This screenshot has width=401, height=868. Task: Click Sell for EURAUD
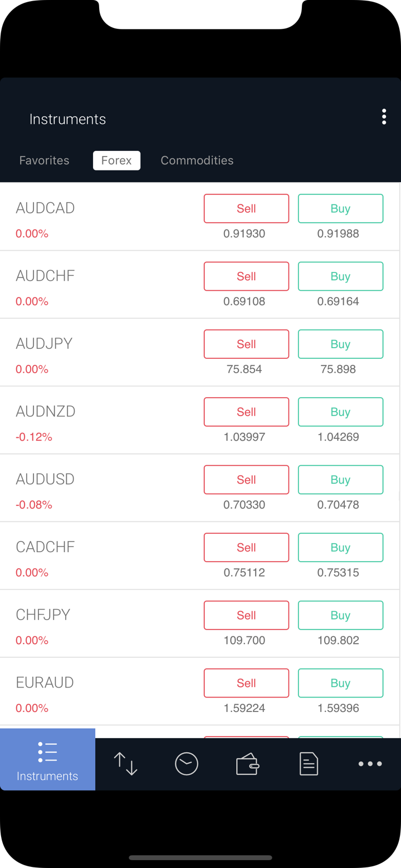point(246,683)
